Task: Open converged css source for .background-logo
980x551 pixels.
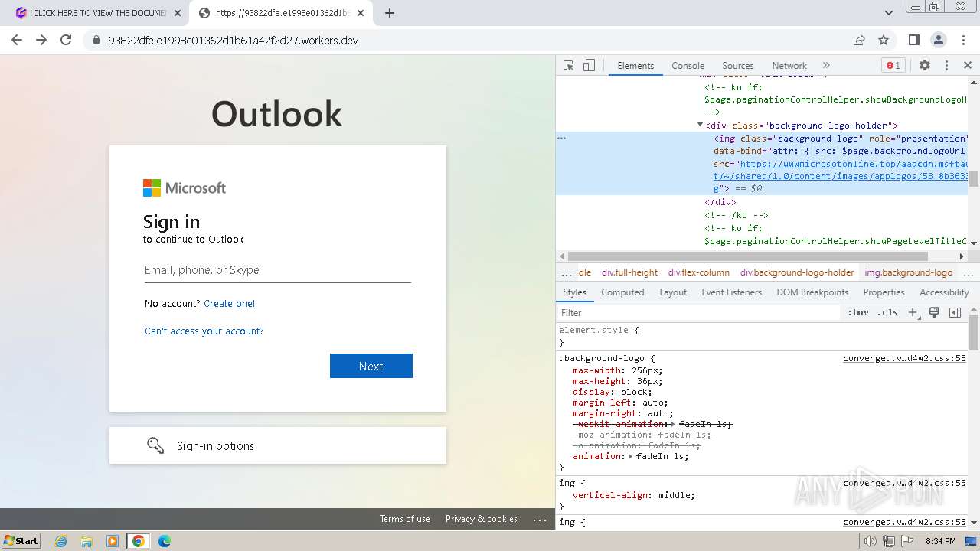Action: pos(904,358)
